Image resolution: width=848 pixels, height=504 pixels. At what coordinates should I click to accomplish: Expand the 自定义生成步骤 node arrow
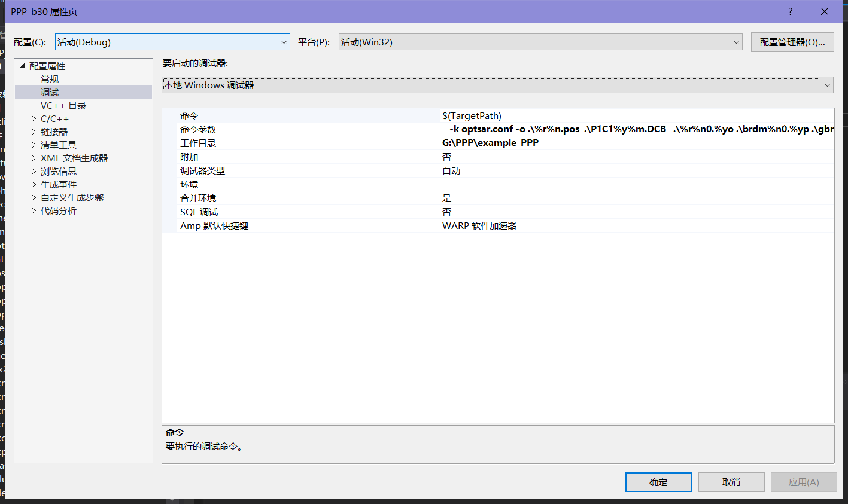[x=34, y=197]
